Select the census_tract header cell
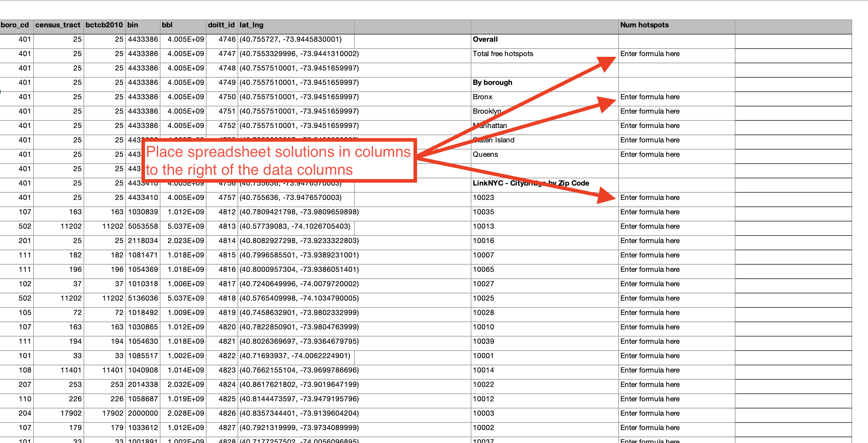This screenshot has height=443, width=868. point(59,27)
